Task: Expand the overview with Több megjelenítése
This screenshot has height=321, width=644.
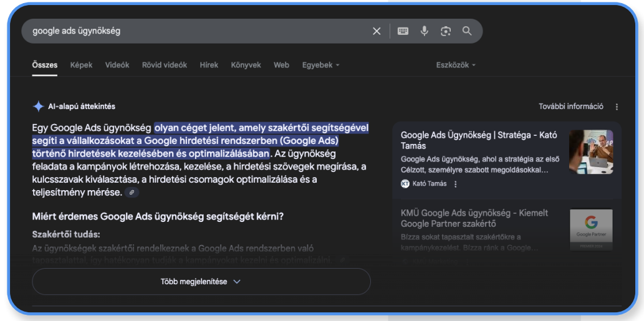Action: point(201,282)
